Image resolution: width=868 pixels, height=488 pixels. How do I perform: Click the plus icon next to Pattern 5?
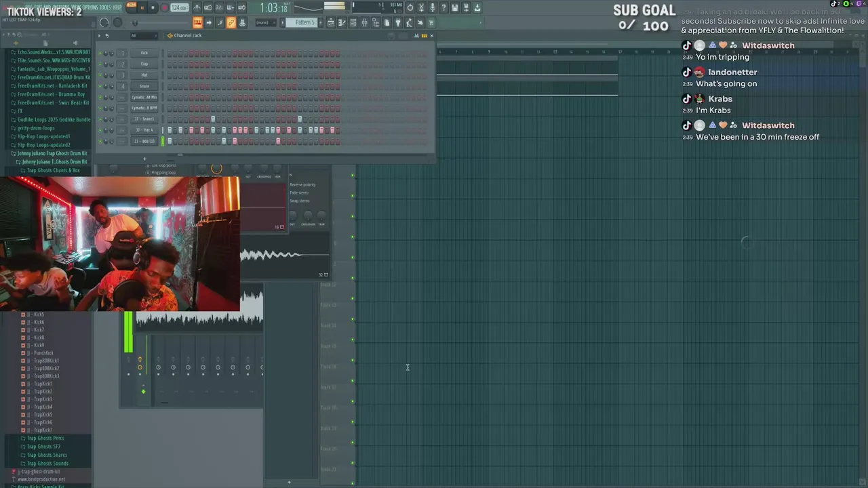[321, 22]
